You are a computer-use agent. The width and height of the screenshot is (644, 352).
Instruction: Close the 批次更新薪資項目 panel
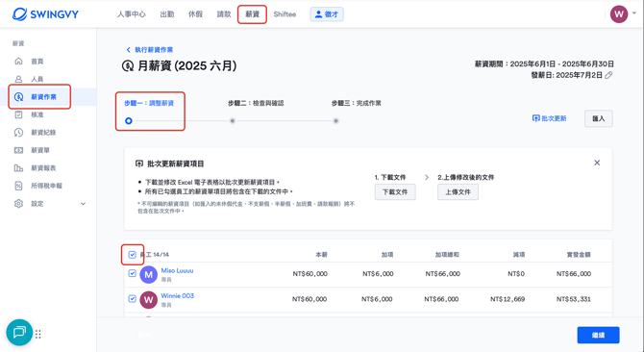click(597, 163)
